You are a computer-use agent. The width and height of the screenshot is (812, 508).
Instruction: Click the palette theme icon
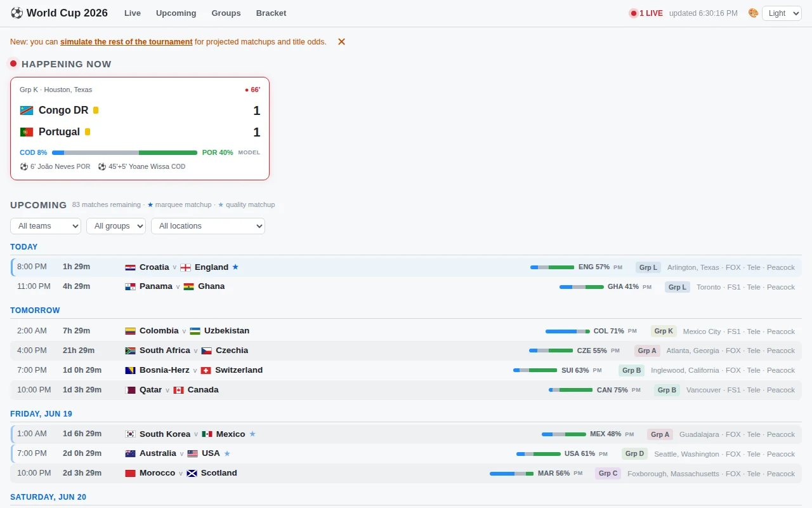pos(753,13)
